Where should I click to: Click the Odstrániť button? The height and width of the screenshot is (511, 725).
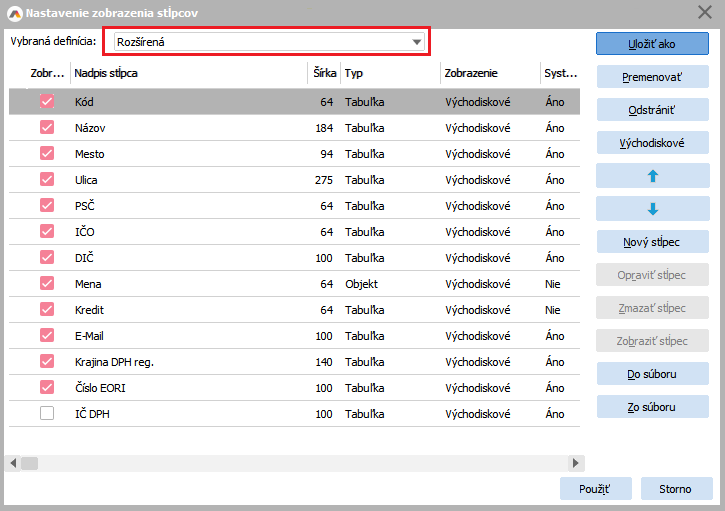pyautogui.click(x=652, y=109)
